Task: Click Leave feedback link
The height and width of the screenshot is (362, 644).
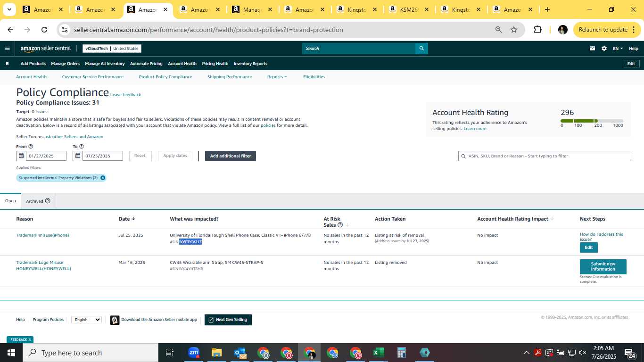Action: [x=125, y=95]
